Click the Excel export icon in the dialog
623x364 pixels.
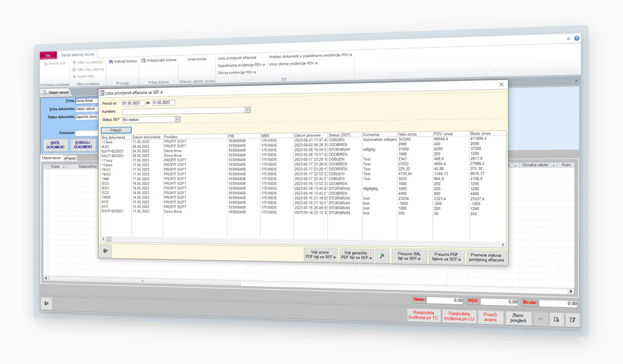click(x=382, y=256)
